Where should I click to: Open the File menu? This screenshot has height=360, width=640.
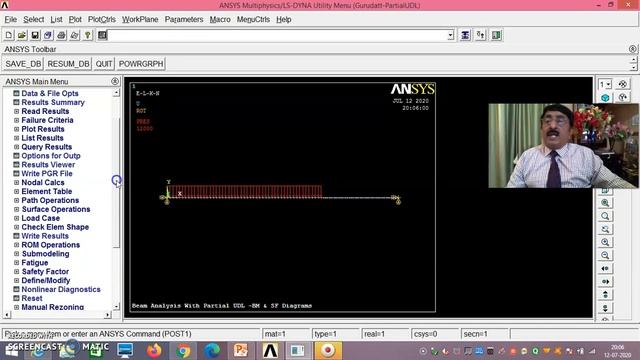point(11,19)
